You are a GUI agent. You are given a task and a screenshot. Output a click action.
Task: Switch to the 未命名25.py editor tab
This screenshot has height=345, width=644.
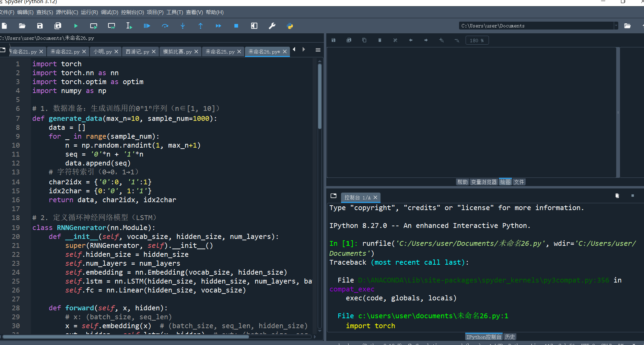pos(220,51)
